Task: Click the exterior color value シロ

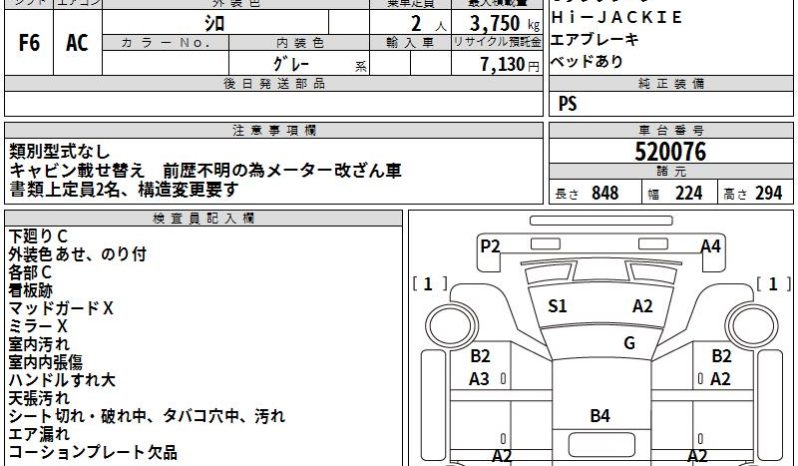Action: point(214,23)
